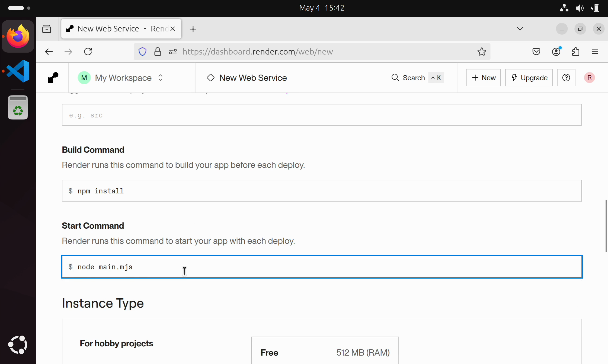This screenshot has height=364, width=608.
Task: Reload the page with refresh icon
Action: coord(88,52)
